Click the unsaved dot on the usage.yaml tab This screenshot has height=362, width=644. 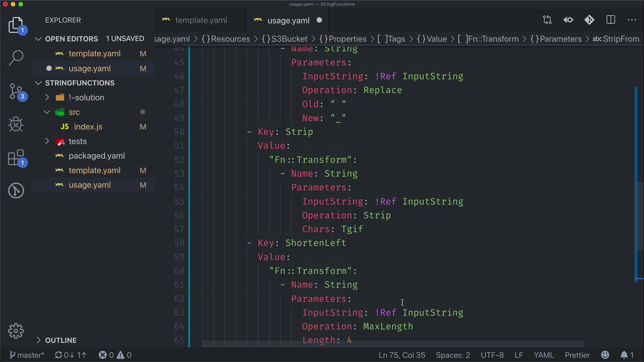[x=319, y=20]
